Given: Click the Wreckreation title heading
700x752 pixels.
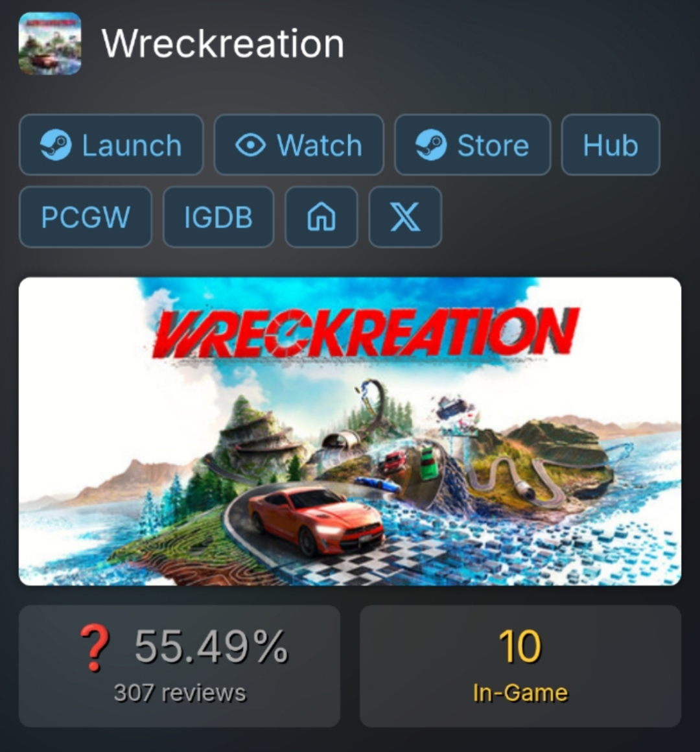Looking at the screenshot, I should [x=223, y=43].
